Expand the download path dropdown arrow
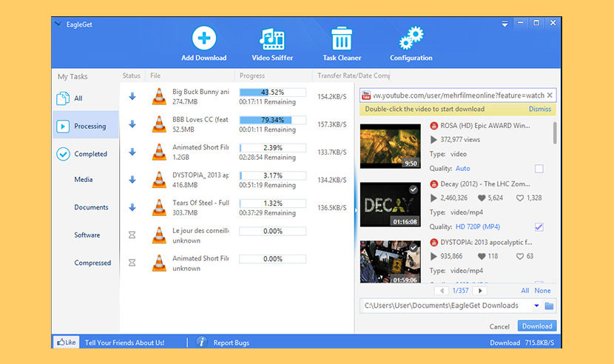614x364 pixels. click(x=536, y=306)
